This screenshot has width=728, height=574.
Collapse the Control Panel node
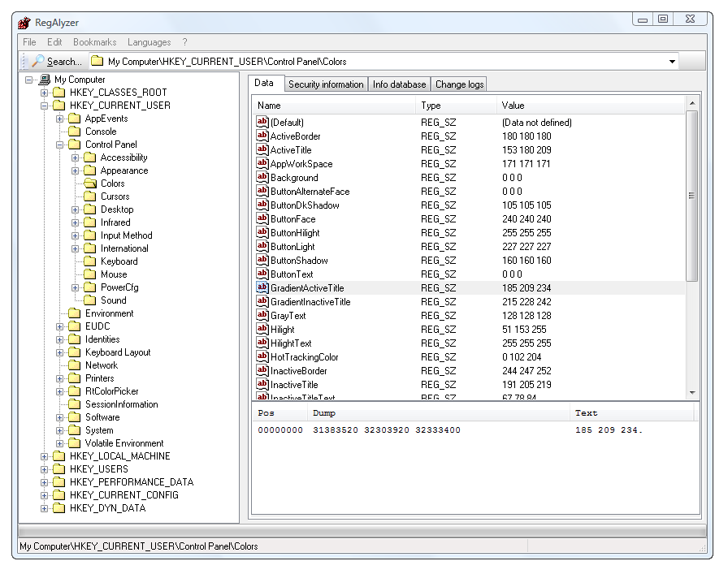(59, 145)
